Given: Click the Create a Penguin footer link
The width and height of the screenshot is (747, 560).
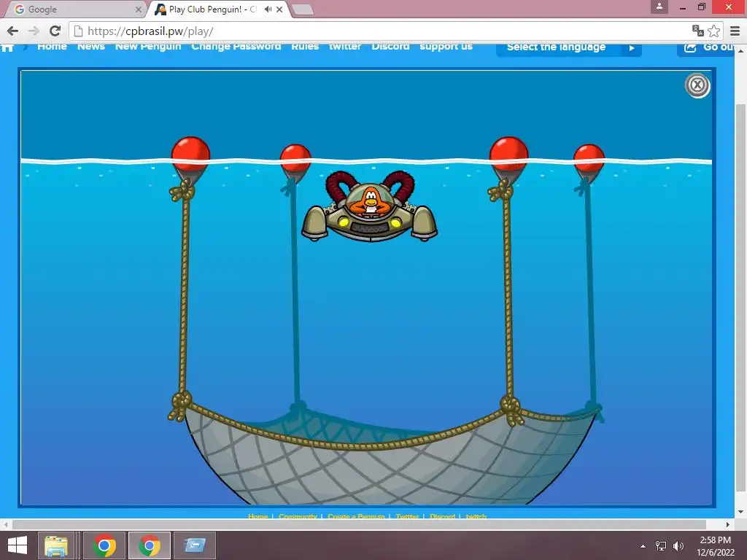Looking at the screenshot, I should [356, 516].
